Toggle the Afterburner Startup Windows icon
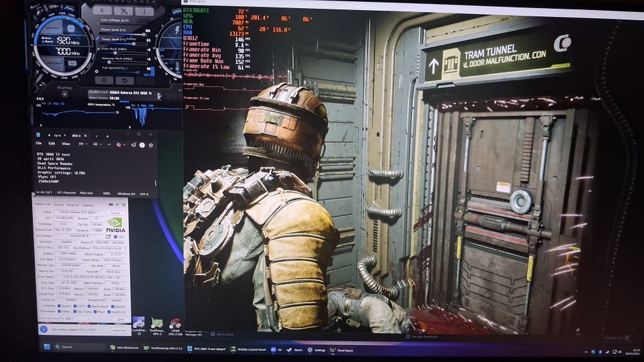This screenshot has width=644, height=362. click(x=64, y=94)
